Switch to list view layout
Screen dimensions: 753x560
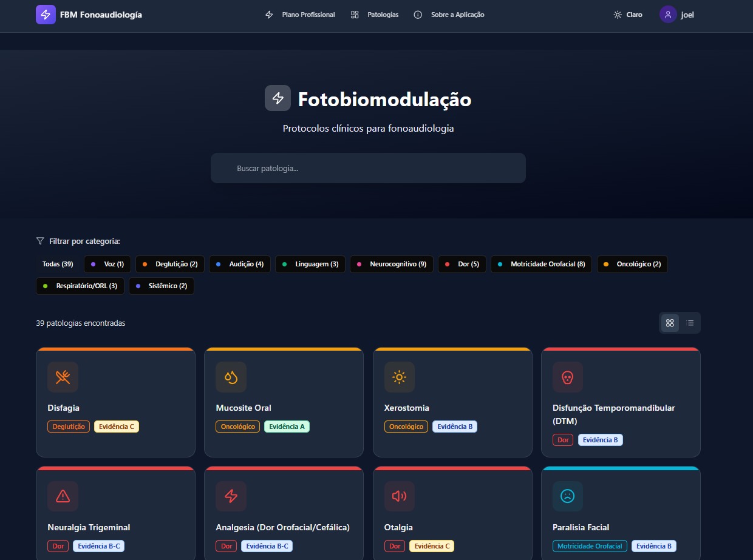pos(690,323)
